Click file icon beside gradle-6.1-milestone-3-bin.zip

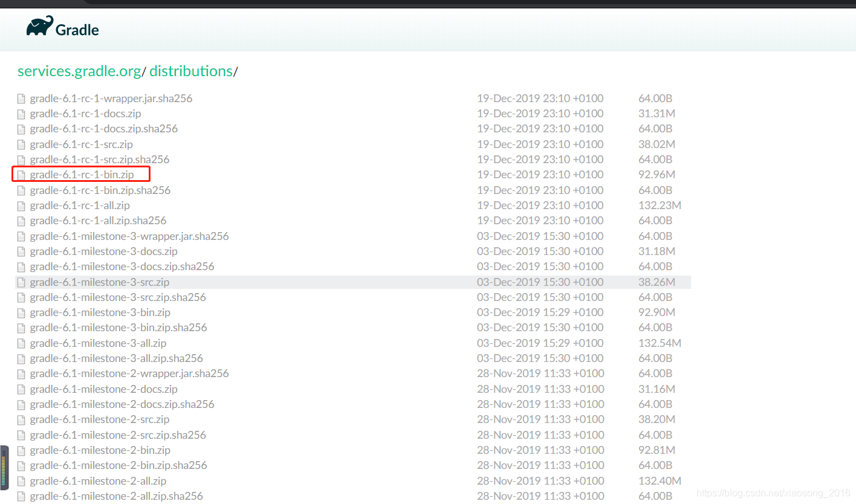point(21,312)
